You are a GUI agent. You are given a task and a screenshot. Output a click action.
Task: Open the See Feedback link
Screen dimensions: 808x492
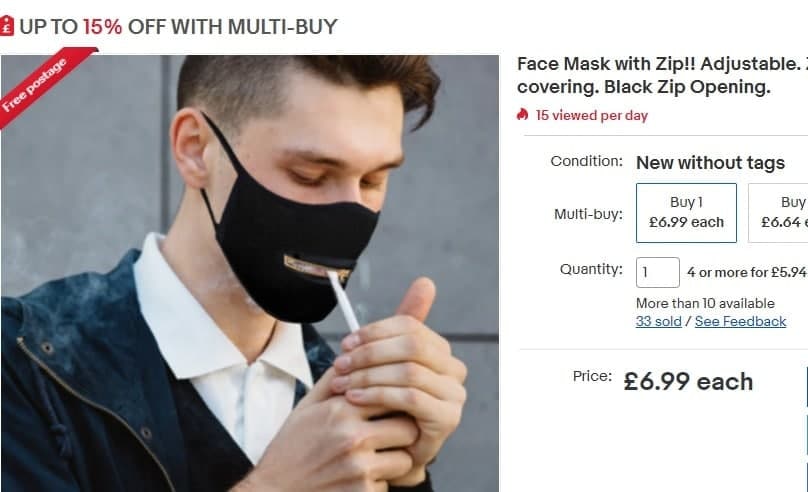click(x=740, y=321)
